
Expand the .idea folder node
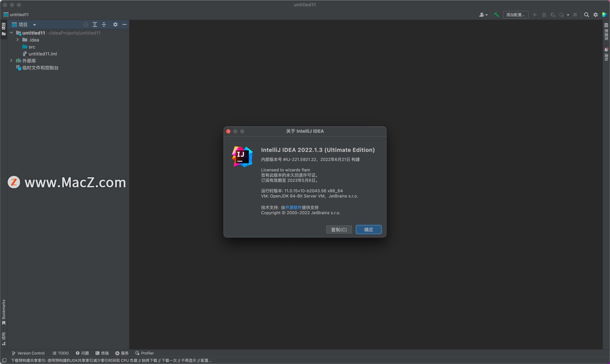pos(18,40)
